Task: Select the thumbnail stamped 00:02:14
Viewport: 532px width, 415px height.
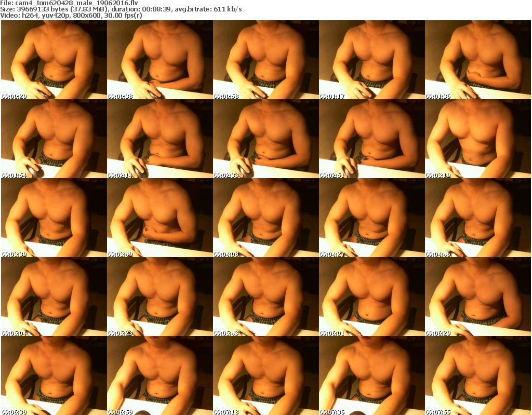Action: point(160,139)
